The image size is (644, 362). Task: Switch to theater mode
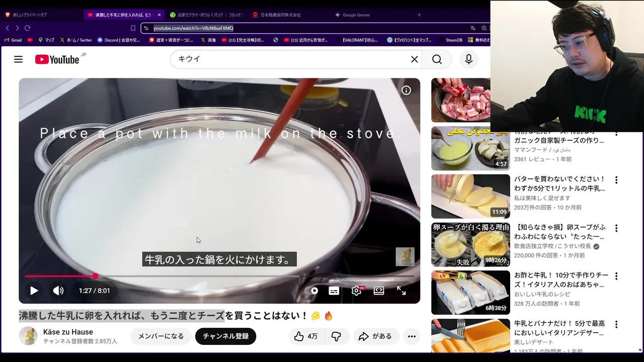(379, 291)
